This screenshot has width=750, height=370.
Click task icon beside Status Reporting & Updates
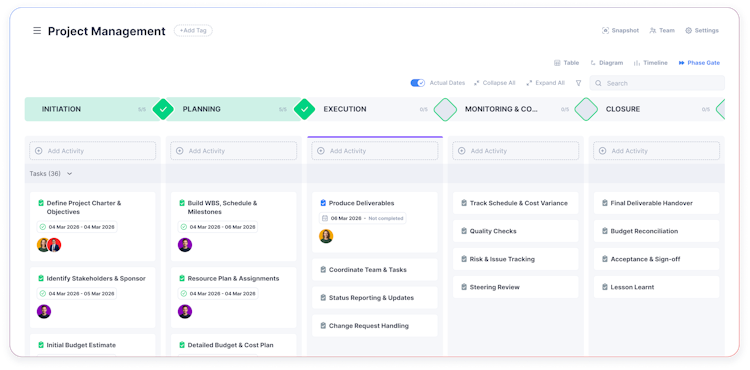point(323,298)
